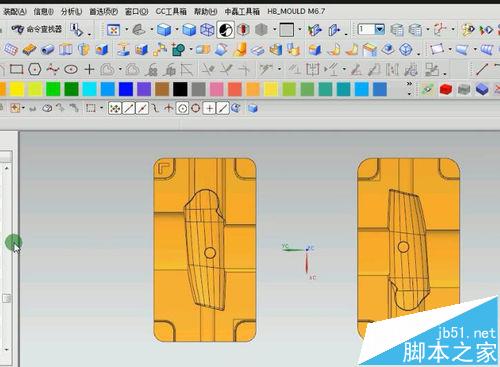Screen dimensions: 500x367
Task: Open the 帮助(H) menu
Action: click(205, 11)
